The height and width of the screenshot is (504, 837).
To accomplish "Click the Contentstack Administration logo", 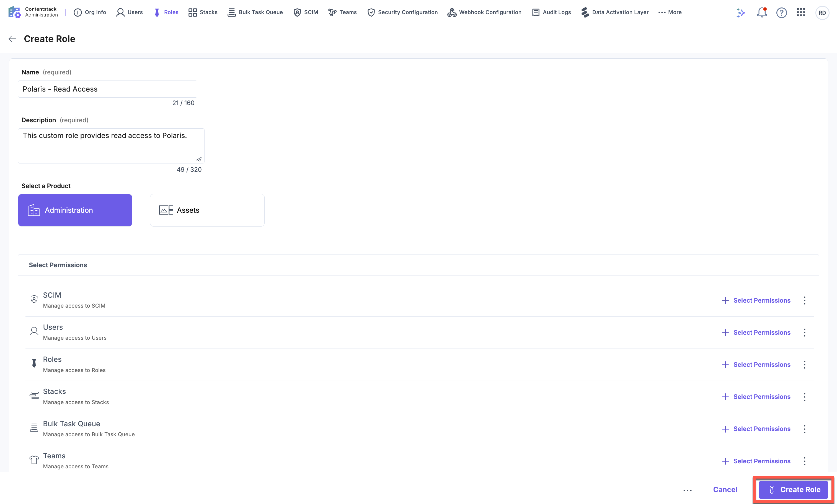I will click(x=33, y=12).
